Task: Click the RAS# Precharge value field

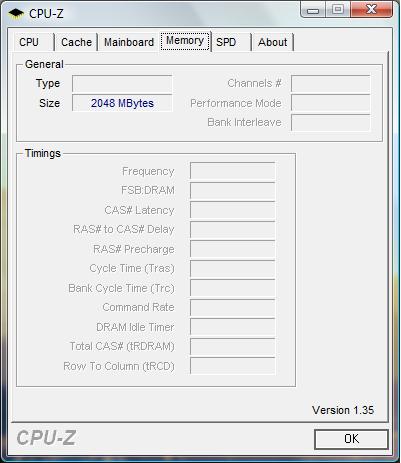Action: tap(232, 249)
